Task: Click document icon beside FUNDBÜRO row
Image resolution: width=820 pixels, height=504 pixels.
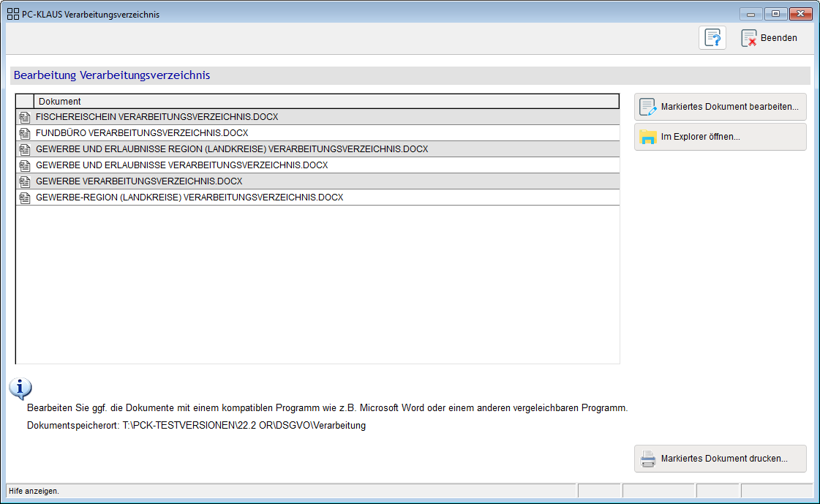Action: 24,133
